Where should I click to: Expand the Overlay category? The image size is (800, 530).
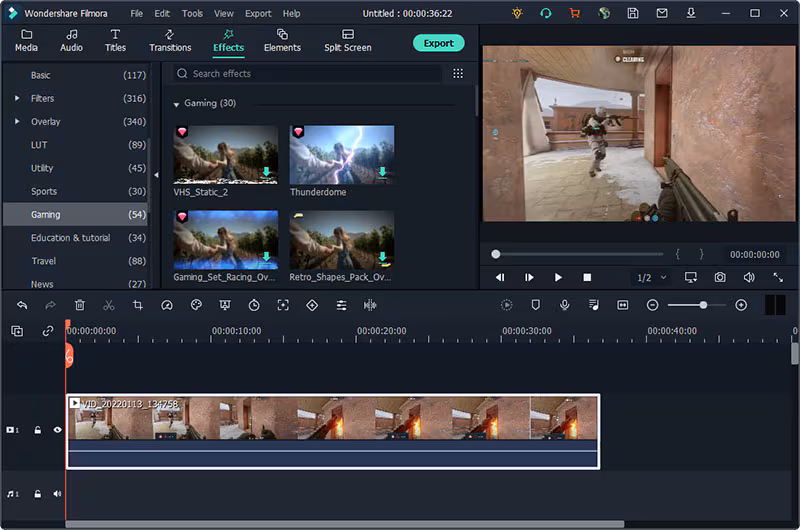click(17, 122)
